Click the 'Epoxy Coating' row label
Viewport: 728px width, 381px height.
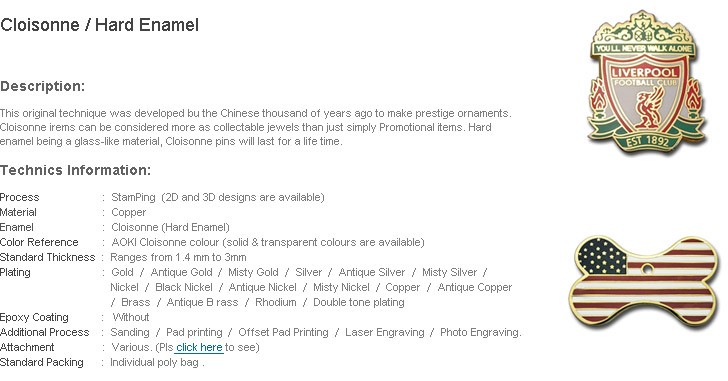[x=34, y=317]
